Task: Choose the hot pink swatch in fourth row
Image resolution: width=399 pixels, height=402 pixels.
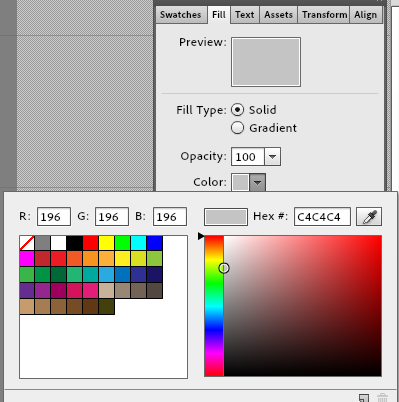Action: [91, 291]
